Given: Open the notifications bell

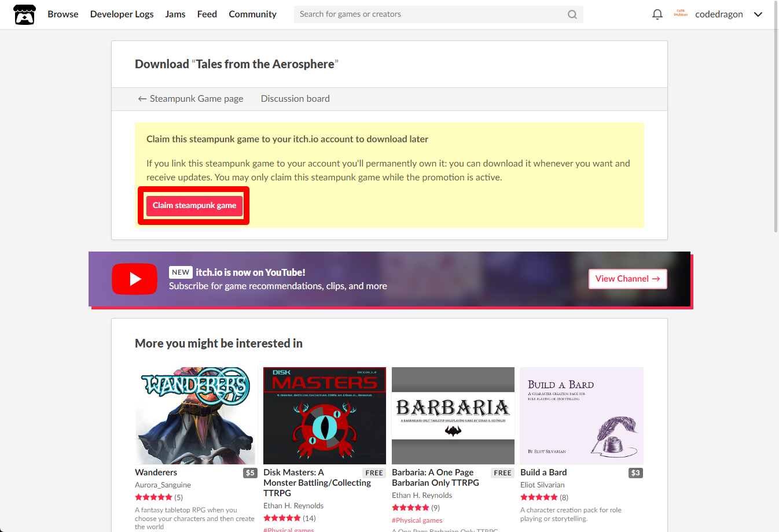Looking at the screenshot, I should click(x=657, y=14).
